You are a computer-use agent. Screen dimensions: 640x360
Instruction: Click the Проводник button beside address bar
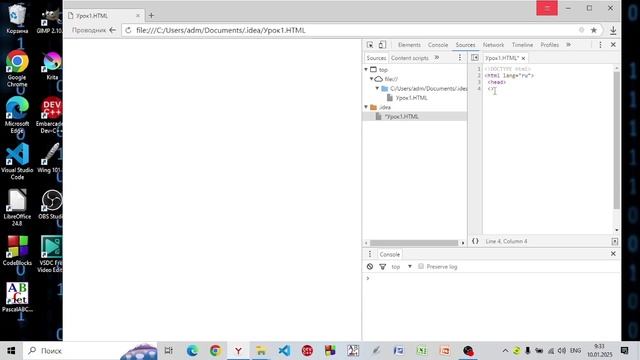click(x=89, y=30)
